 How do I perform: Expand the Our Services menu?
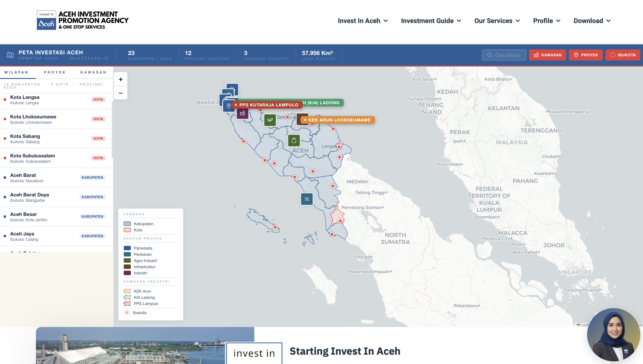(497, 21)
